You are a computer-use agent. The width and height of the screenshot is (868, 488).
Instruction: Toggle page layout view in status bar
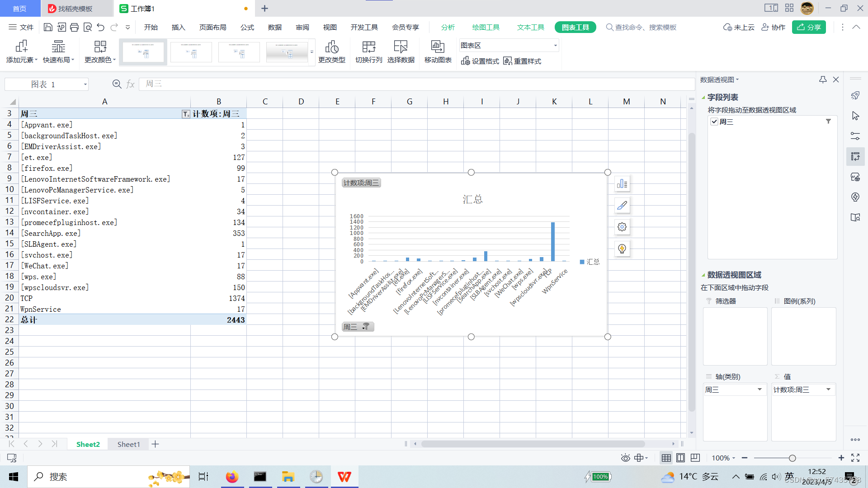coord(680,458)
